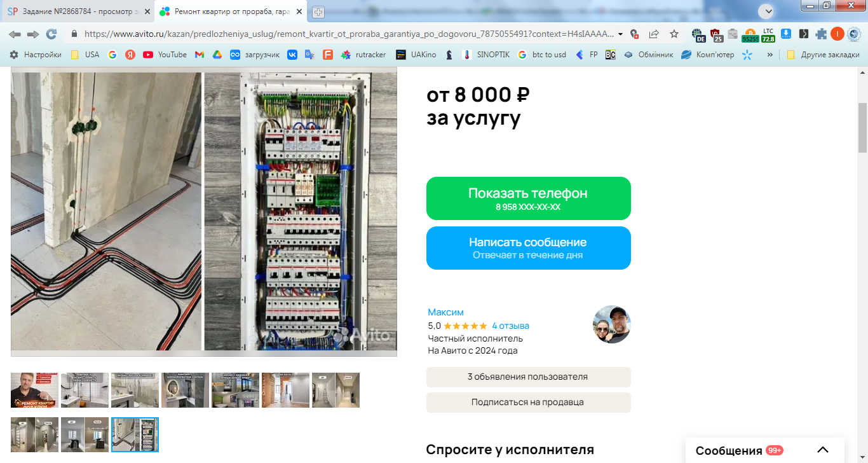Click the Написать сообщение button
Image resolution: width=868 pixels, height=463 pixels.
[528, 248]
